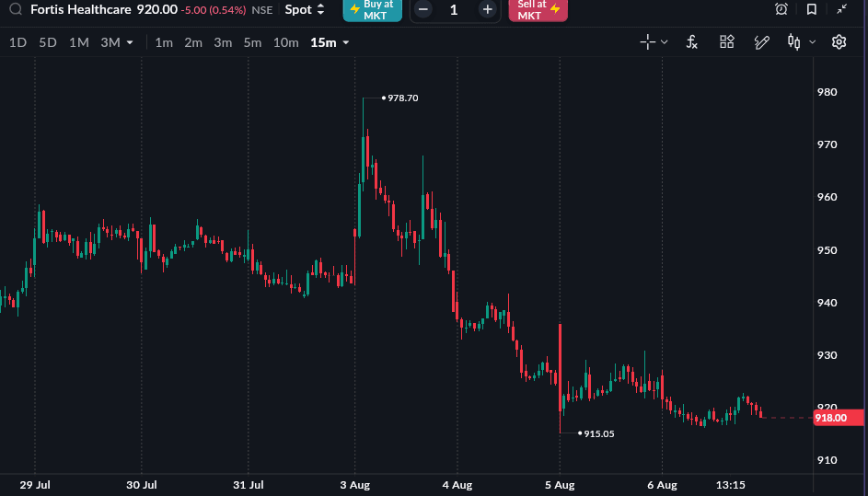The image size is (868, 496).
Task: Switch to the 10m interval
Action: pyautogui.click(x=285, y=42)
